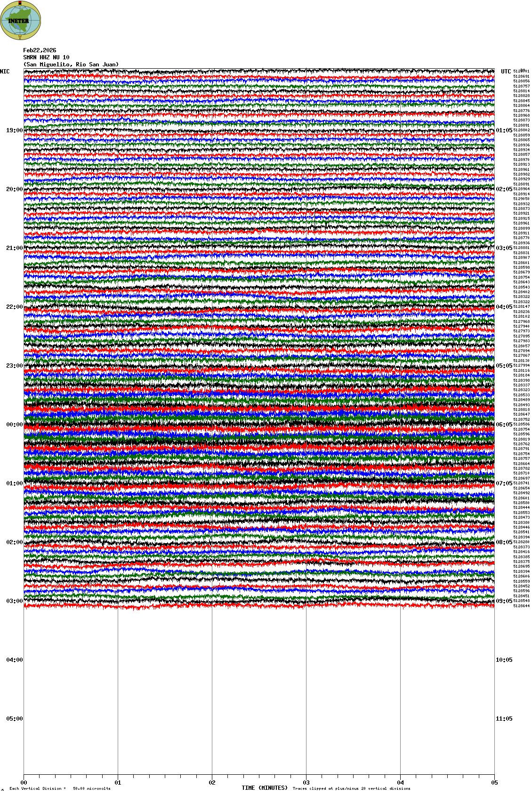Click the 00:00 midnight time marker
The image size is (532, 795).
coord(14,425)
